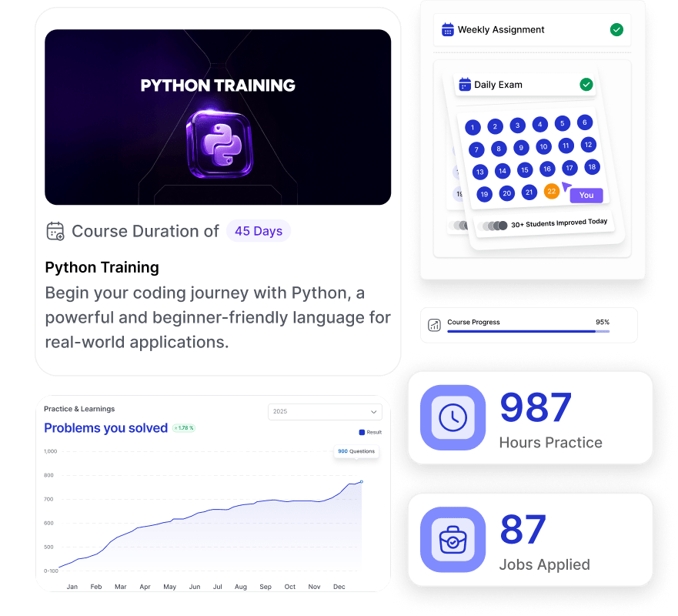
Task: Toggle the Weekly Assignment green checkmark
Action: point(616,30)
